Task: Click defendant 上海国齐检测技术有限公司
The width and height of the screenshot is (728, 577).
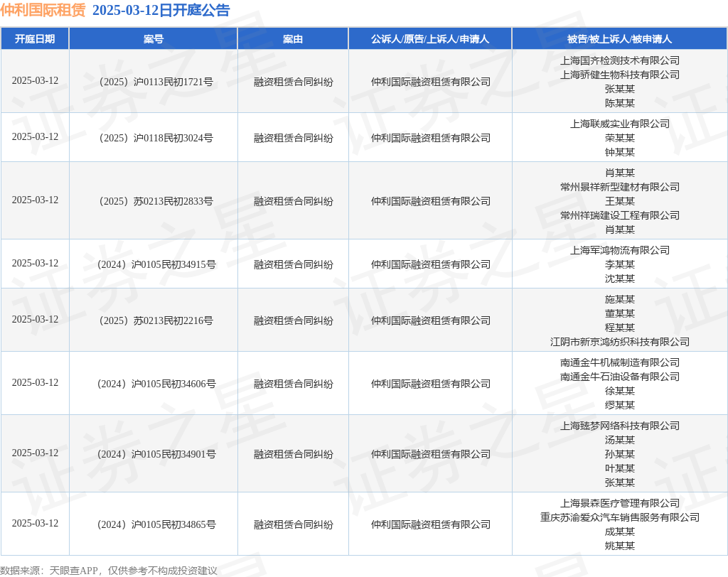Action: click(x=620, y=60)
